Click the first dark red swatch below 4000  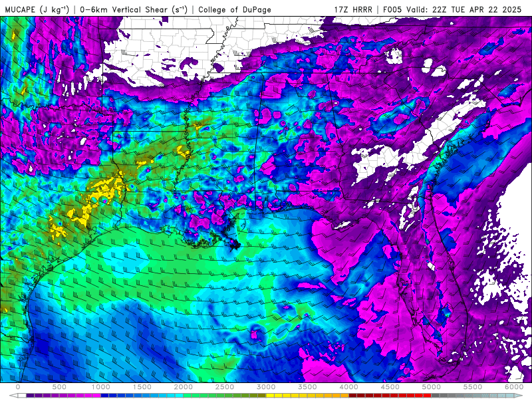(353, 395)
